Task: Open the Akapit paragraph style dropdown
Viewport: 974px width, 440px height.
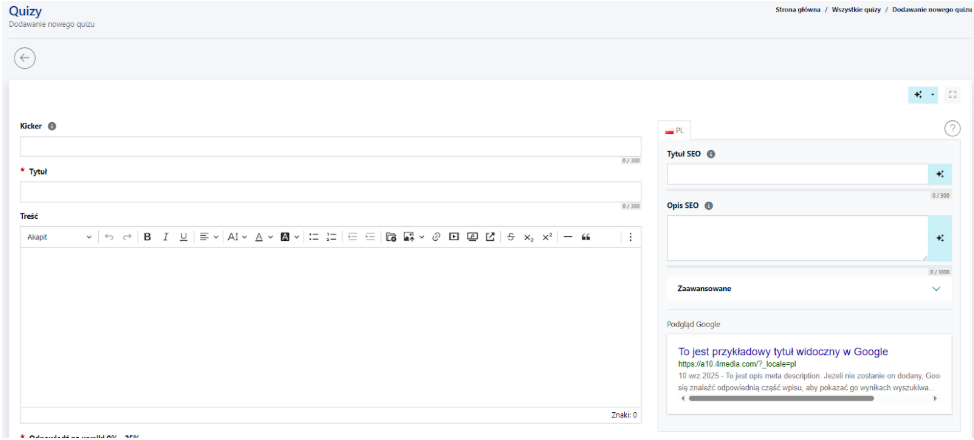Action: coord(59,237)
